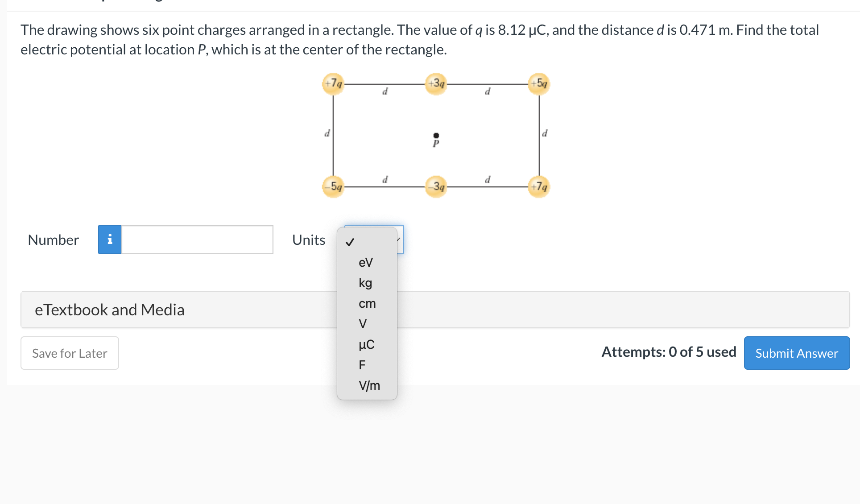Viewport: 860px width, 504px height.
Task: Click the +7q charge at top left
Action: pos(334,83)
